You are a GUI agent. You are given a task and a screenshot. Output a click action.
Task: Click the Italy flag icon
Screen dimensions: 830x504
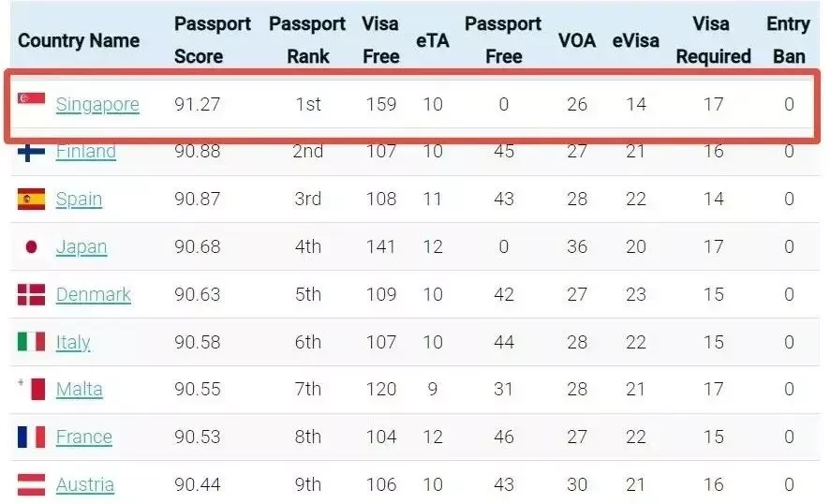coord(31,342)
